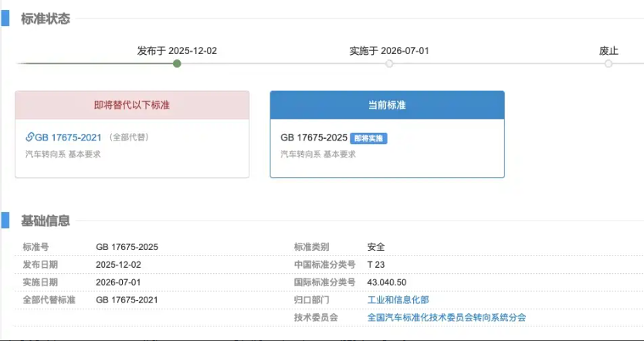Click the 2026-07-01 implementation timeline dot

[389, 63]
